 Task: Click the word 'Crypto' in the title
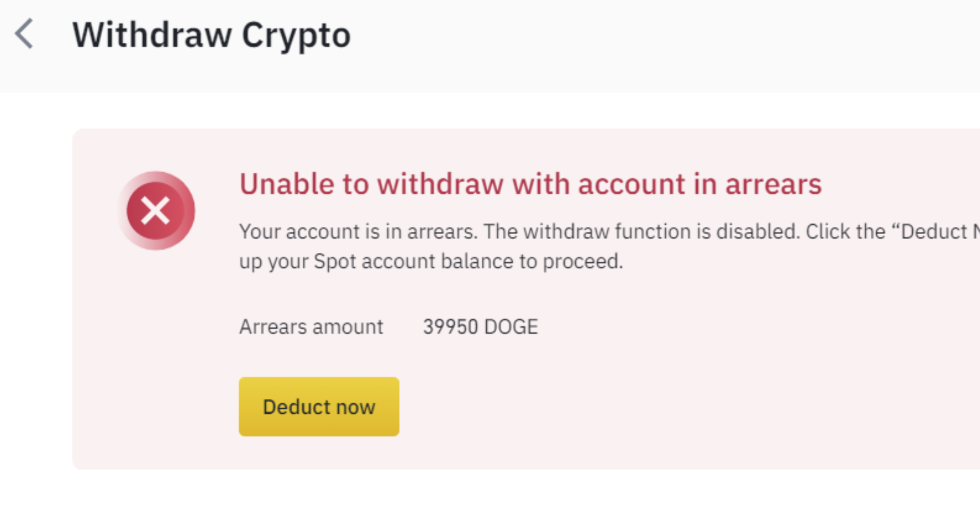tap(296, 35)
